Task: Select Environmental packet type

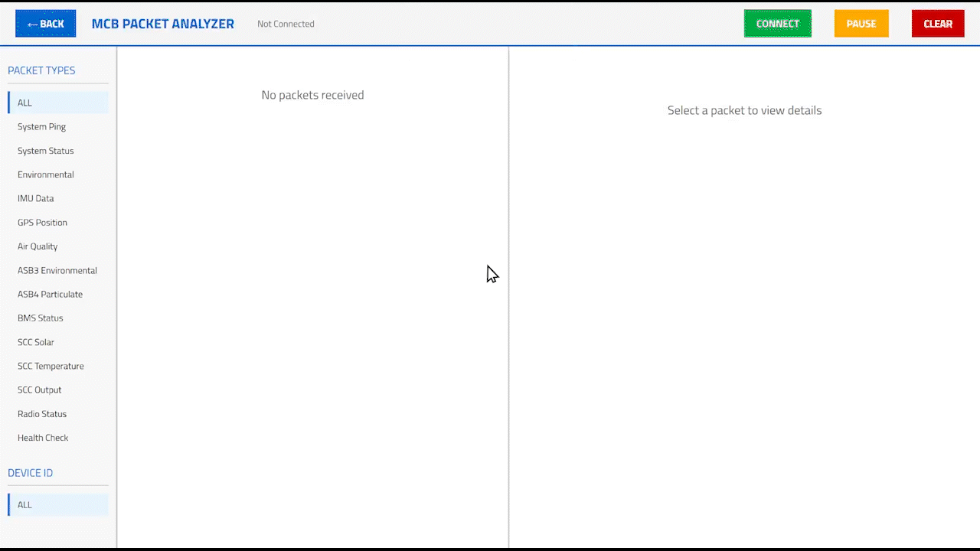Action: (x=46, y=174)
